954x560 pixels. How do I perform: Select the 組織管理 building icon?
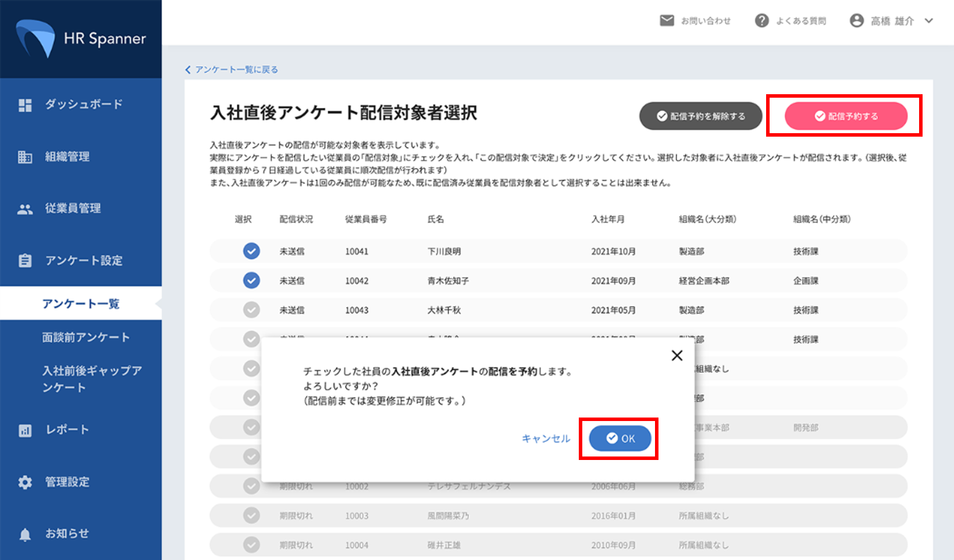(25, 157)
